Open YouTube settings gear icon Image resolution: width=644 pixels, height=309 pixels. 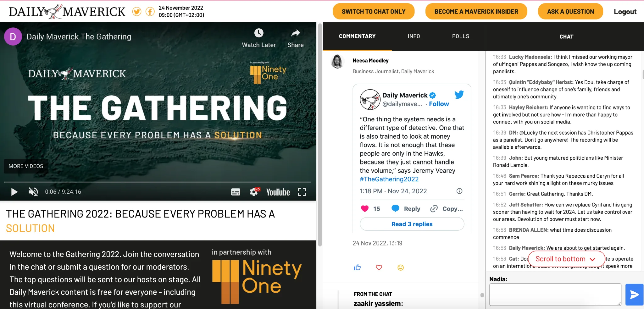pyautogui.click(x=254, y=192)
